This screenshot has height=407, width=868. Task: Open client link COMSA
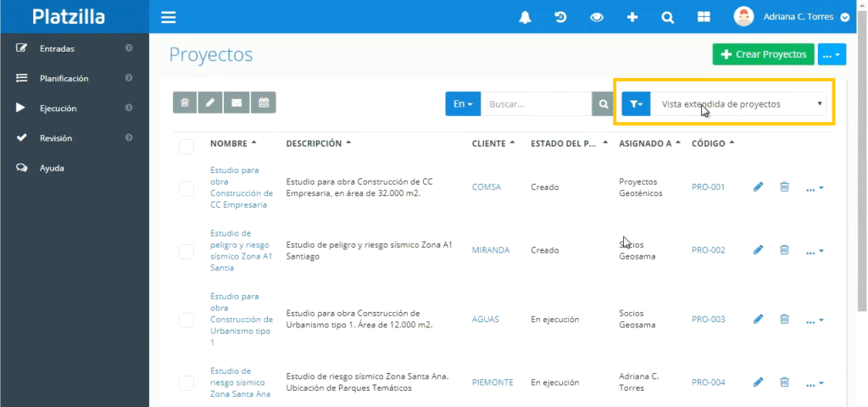486,187
